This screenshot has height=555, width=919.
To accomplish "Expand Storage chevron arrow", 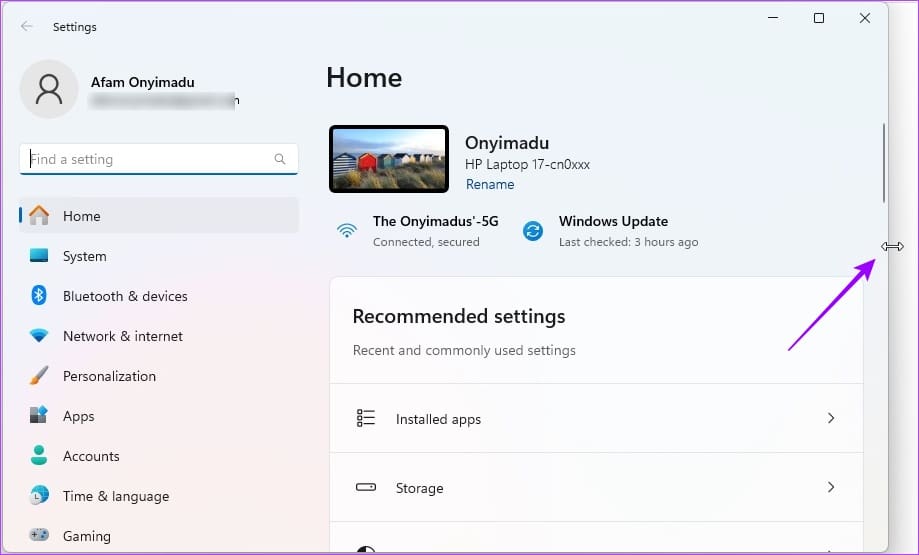I will click(x=830, y=487).
